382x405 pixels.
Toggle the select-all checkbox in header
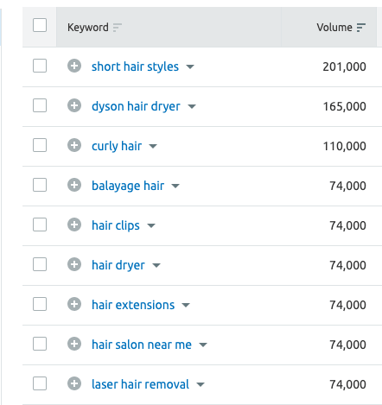40,25
